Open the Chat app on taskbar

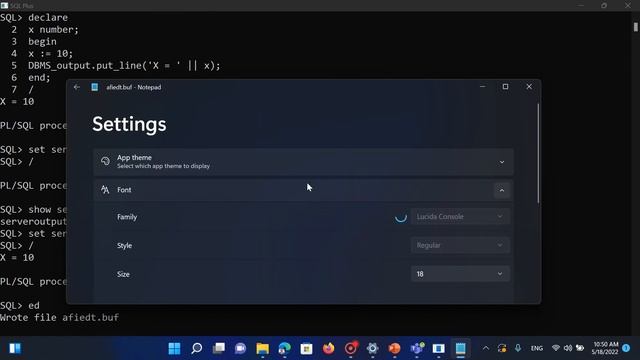coord(240,348)
